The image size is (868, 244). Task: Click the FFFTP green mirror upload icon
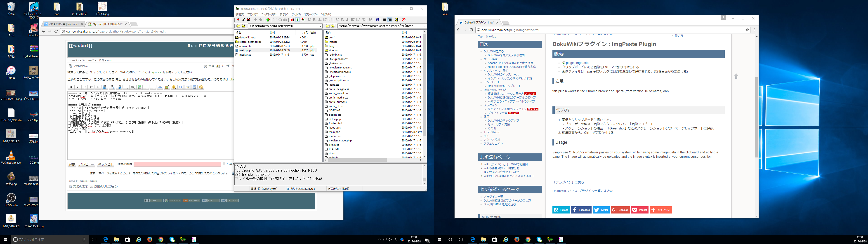(x=268, y=20)
